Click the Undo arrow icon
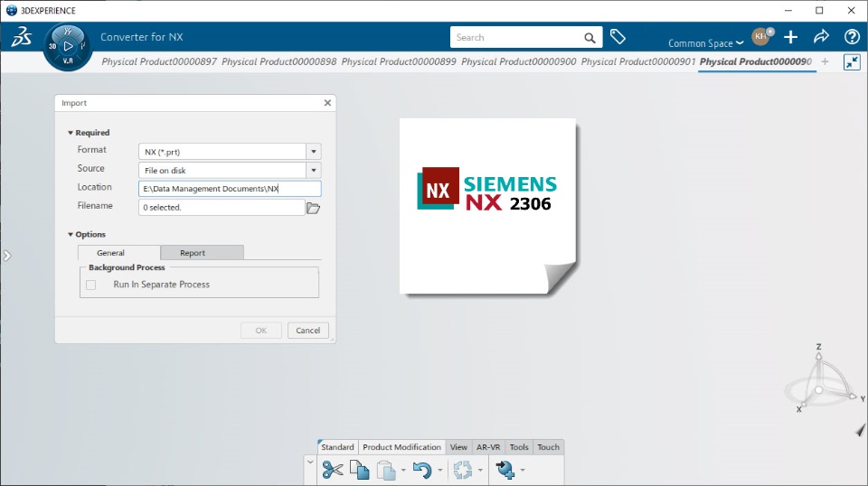The image size is (868, 486). pyautogui.click(x=422, y=471)
